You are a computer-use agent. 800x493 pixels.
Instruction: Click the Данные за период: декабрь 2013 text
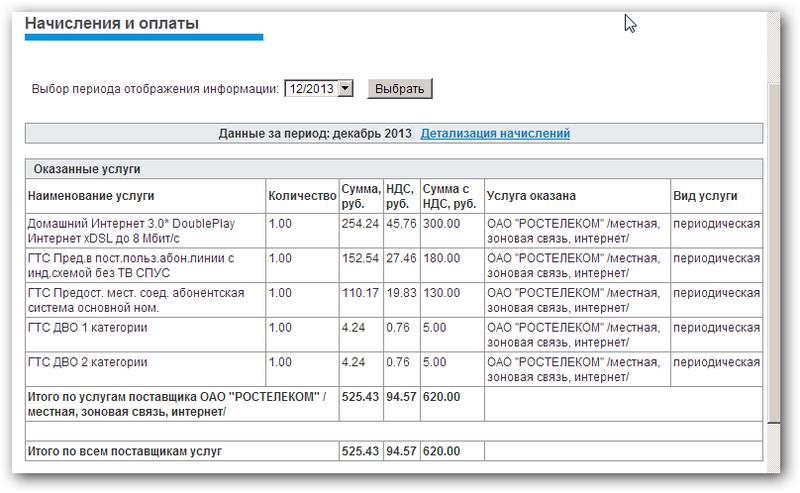click(x=315, y=134)
